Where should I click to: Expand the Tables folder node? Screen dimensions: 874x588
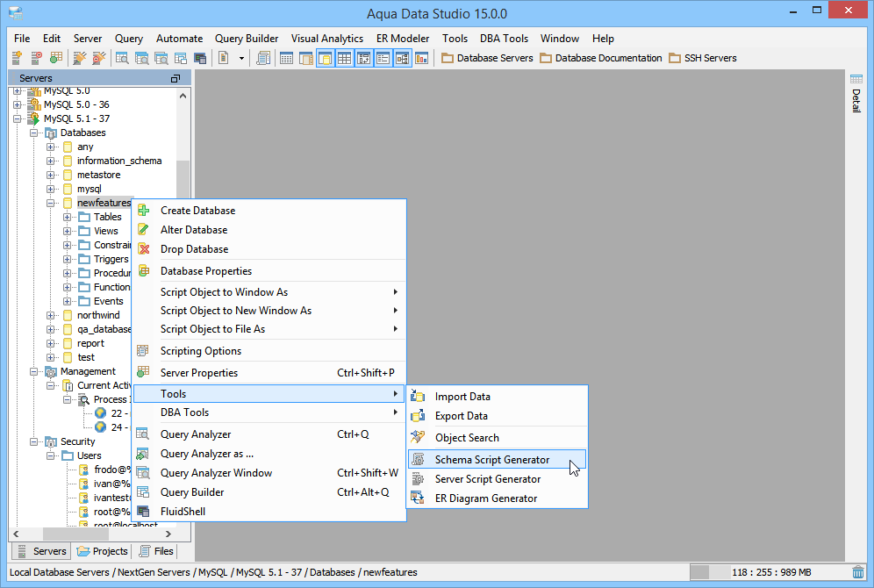pos(68,217)
